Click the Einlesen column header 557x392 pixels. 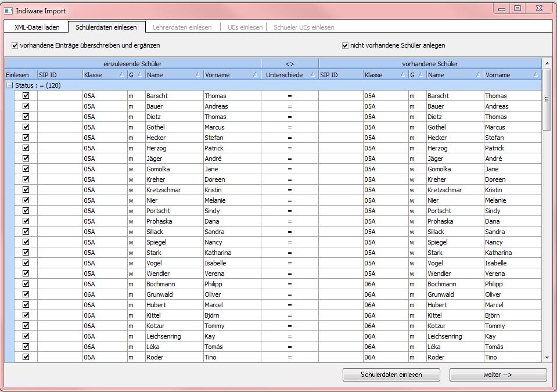[21, 75]
